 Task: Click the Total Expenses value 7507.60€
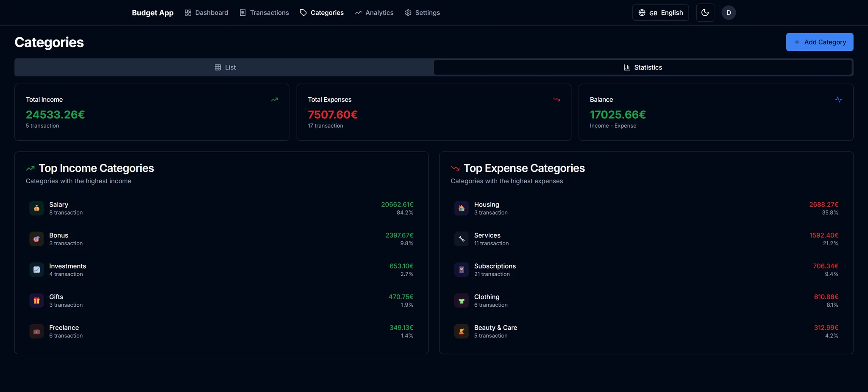(x=333, y=115)
